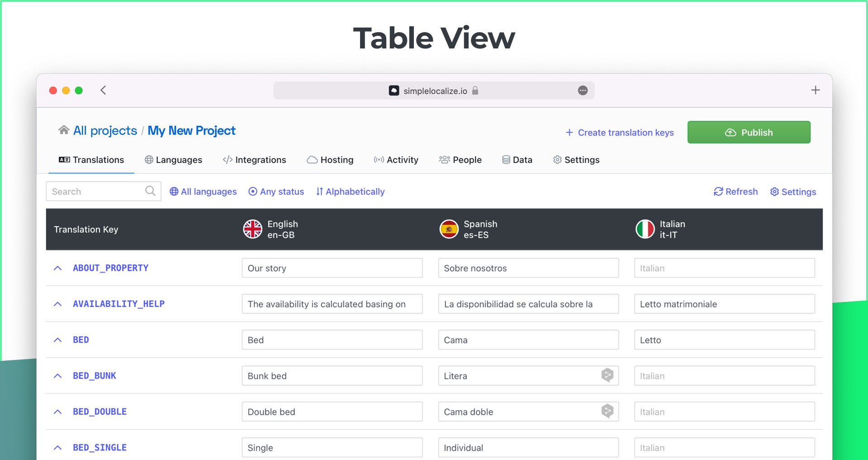Collapse the BED row chevron
868x460 pixels.
[57, 340]
